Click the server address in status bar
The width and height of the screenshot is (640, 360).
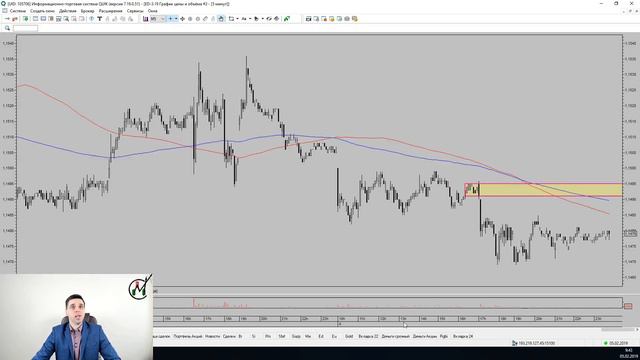536,343
